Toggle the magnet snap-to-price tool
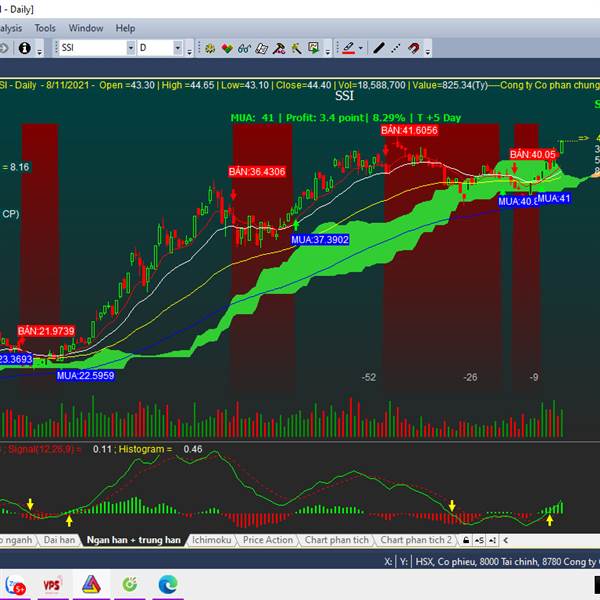The height and width of the screenshot is (600, 600). point(414,48)
